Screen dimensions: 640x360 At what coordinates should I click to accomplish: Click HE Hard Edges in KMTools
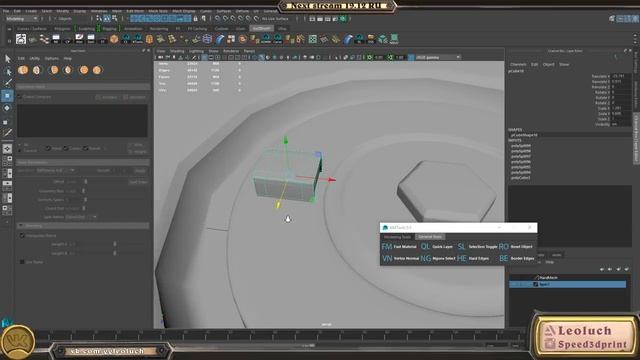473,258
